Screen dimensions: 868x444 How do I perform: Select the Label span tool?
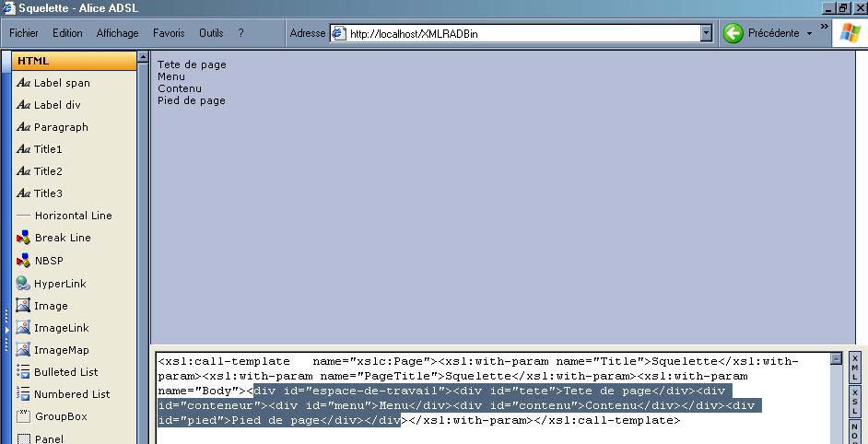pos(62,83)
